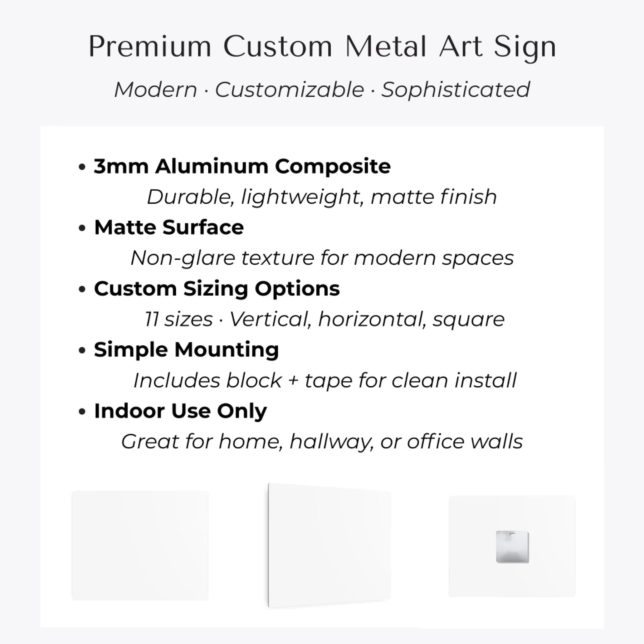The height and width of the screenshot is (644, 644).
Task: Click the "Matte Surface" heading
Action: [x=169, y=228]
